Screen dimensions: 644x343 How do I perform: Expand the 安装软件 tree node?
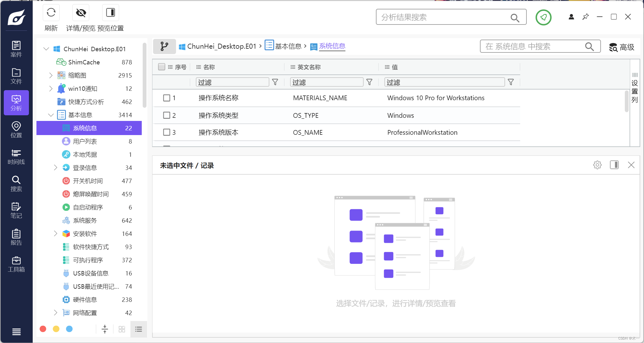pyautogui.click(x=55, y=233)
